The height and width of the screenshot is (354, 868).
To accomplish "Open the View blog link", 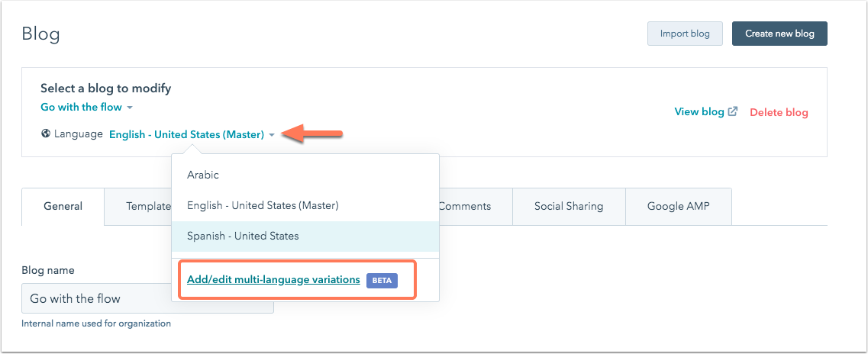I will pyautogui.click(x=699, y=111).
